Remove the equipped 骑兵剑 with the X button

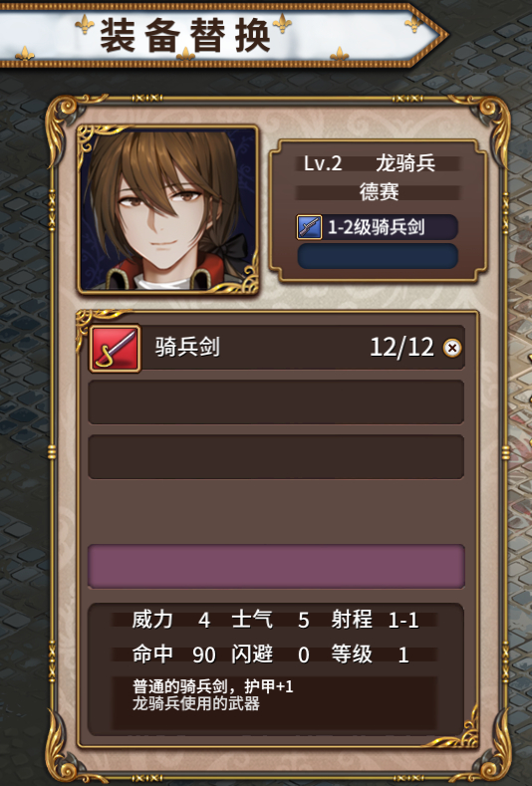click(x=452, y=348)
